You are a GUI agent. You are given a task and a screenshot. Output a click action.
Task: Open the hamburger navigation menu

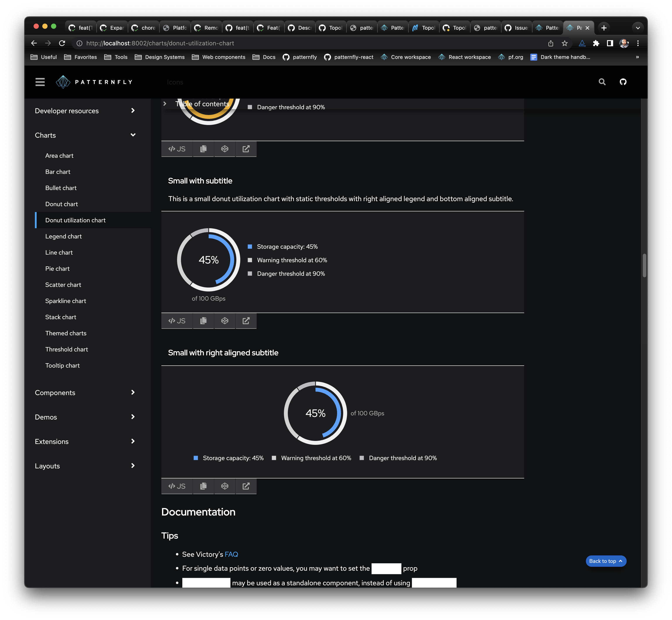coord(40,82)
